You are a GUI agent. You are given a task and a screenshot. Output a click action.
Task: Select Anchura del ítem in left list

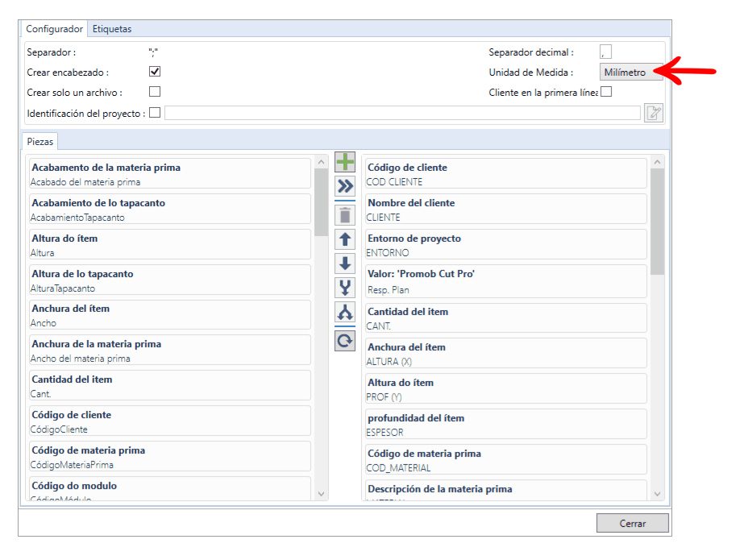coord(170,315)
